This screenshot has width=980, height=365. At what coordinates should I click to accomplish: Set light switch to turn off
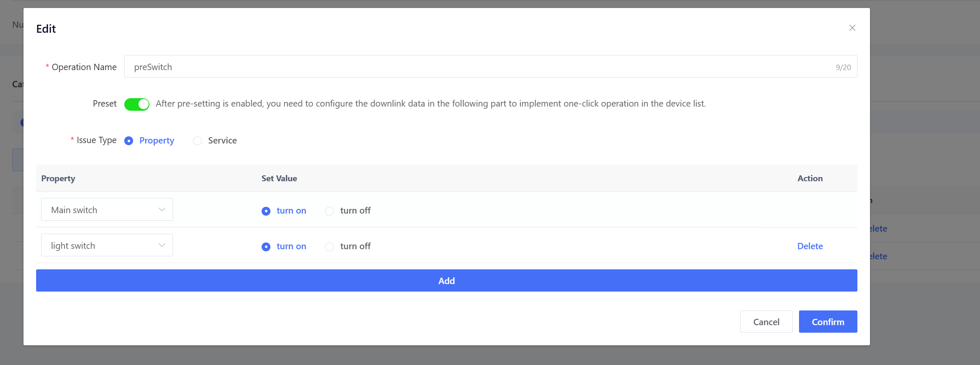coord(330,247)
